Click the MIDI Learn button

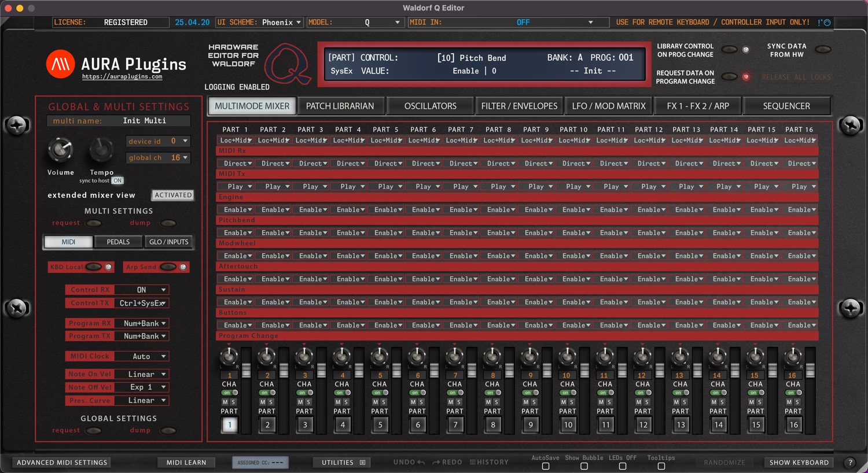click(x=186, y=463)
